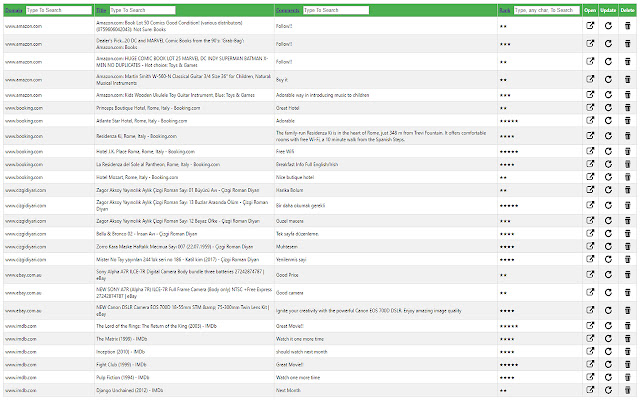
Task: Delete the Sony Alpha A7R bundle row
Action: pyautogui.click(x=628, y=275)
